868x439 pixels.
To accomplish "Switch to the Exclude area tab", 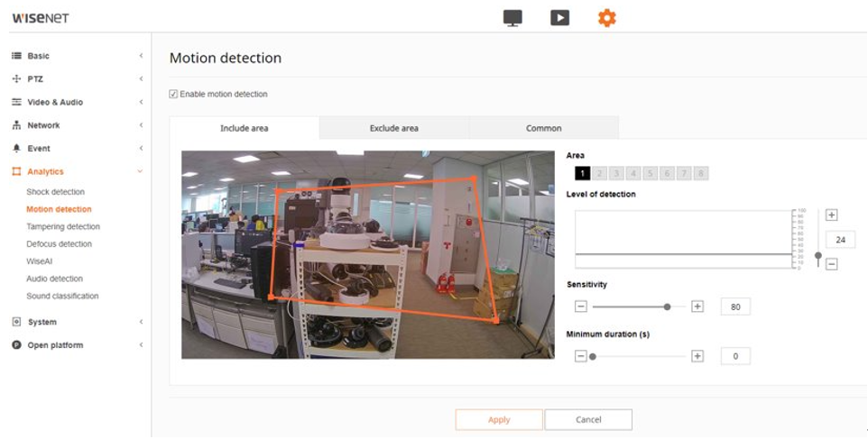I will pos(393,128).
